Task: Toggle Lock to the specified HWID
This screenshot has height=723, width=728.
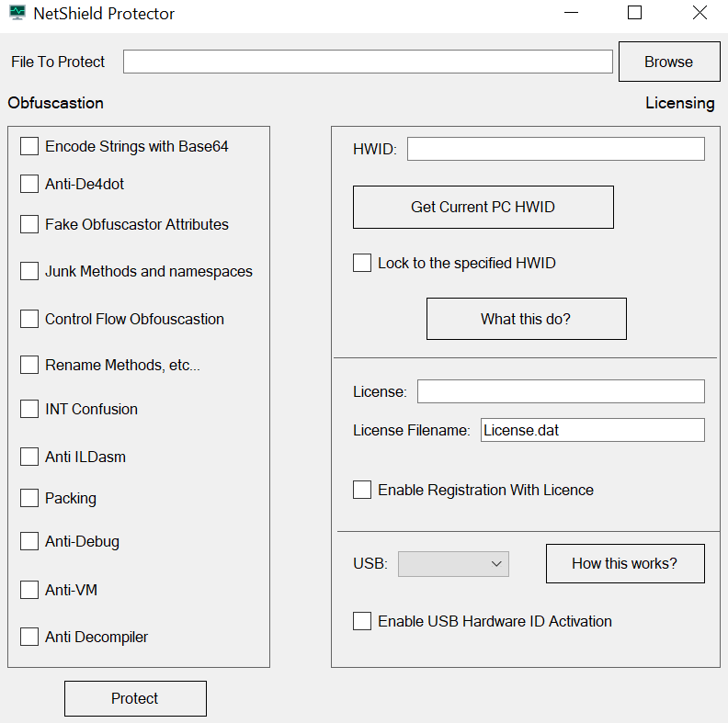Action: pyautogui.click(x=362, y=263)
